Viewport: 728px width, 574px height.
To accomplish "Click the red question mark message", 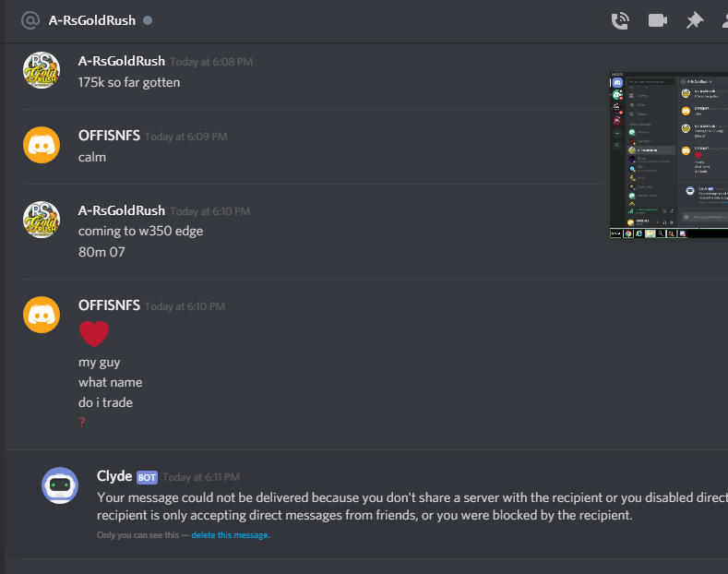I will [82, 422].
